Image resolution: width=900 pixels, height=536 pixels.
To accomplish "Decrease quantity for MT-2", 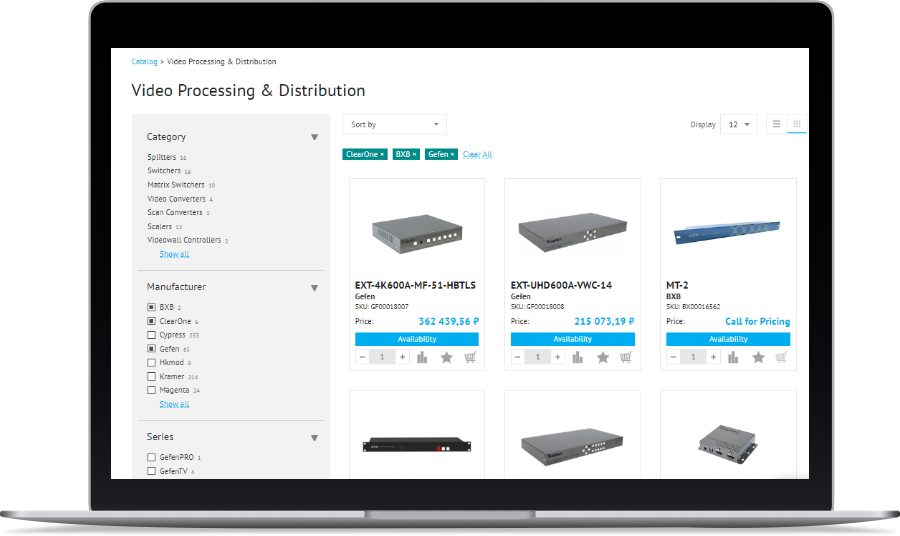I will click(x=673, y=357).
